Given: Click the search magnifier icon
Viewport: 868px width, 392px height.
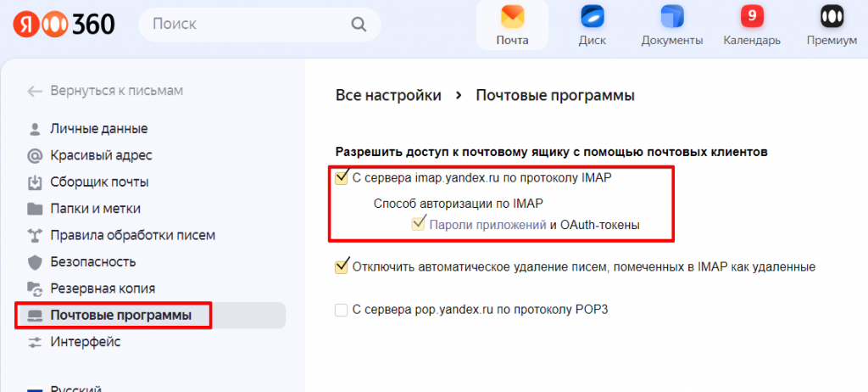Looking at the screenshot, I should pyautogui.click(x=359, y=25).
